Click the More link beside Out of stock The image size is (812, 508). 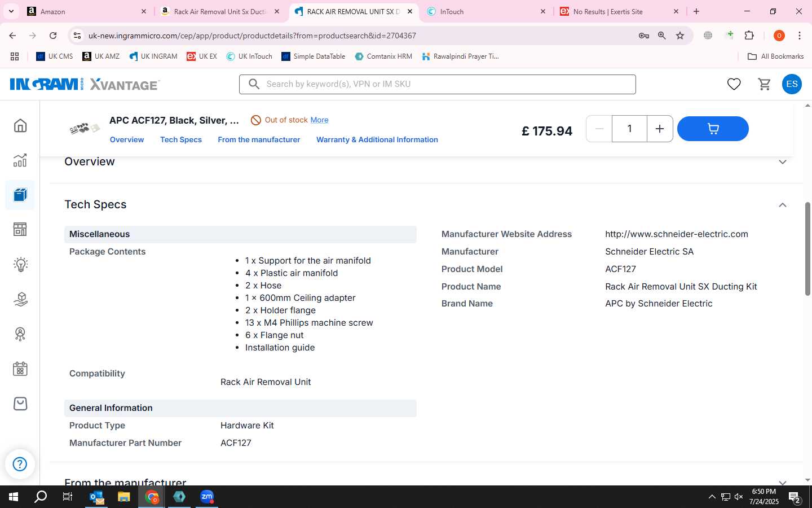[319, 120]
